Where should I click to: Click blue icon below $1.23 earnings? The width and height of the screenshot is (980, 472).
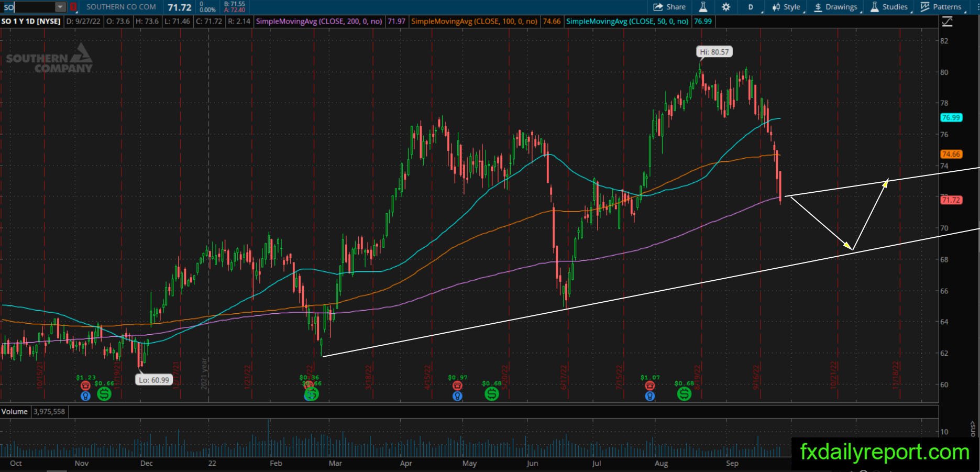pyautogui.click(x=85, y=396)
